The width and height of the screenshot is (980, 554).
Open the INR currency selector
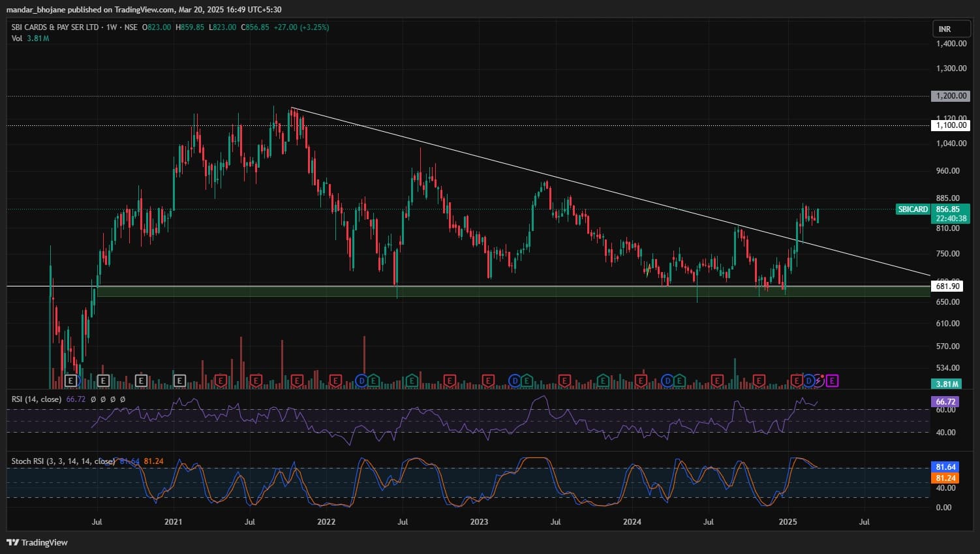944,29
